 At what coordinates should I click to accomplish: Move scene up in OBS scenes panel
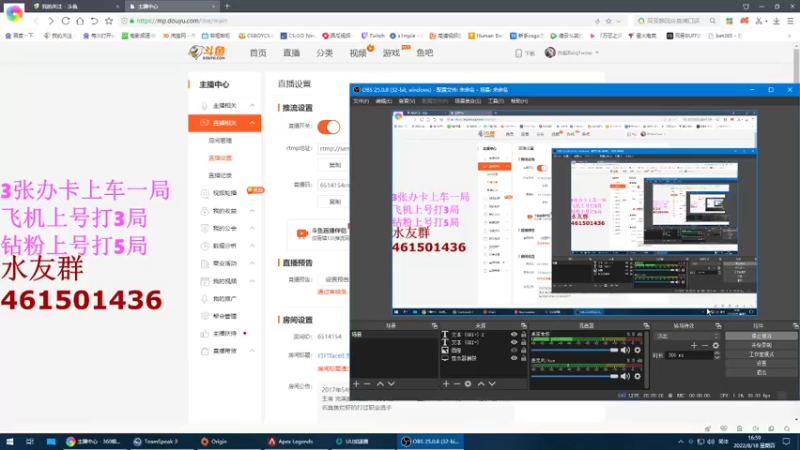tap(380, 384)
